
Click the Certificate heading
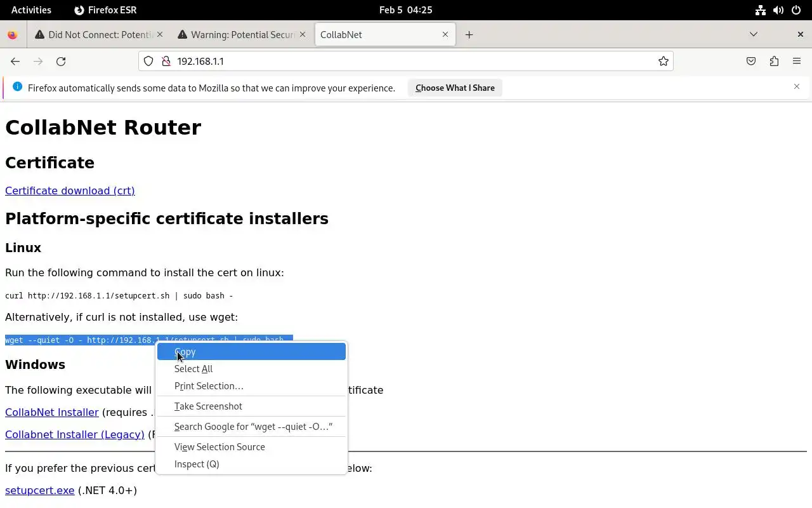coord(49,163)
